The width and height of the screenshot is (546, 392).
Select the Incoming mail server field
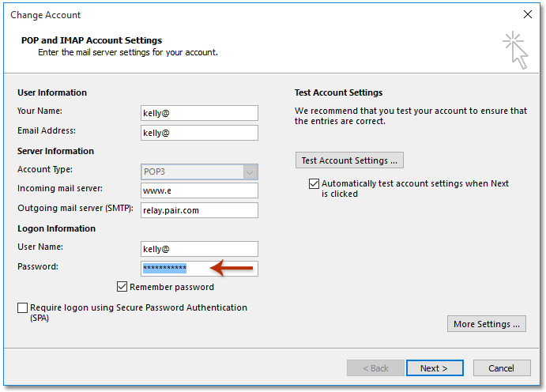click(x=199, y=190)
